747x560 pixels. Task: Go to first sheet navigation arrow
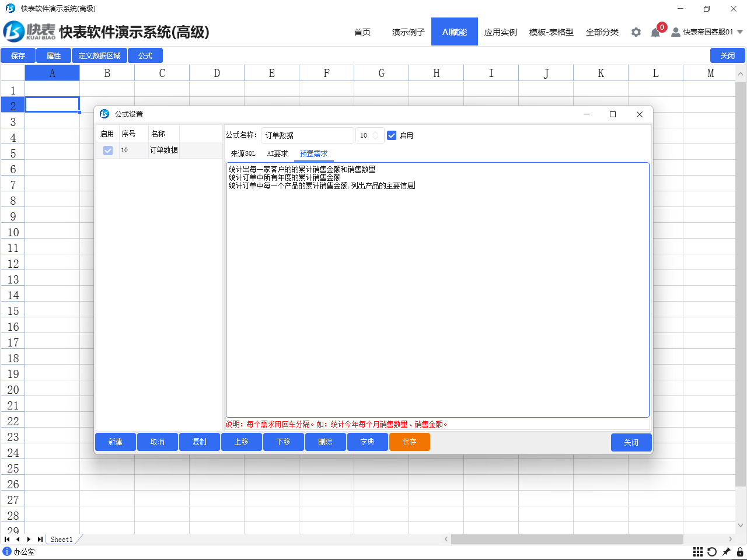(7, 540)
